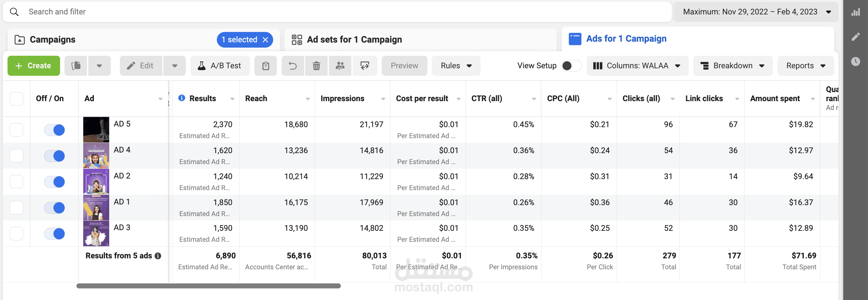Open the charts icon in the right sidebar
Image resolution: width=868 pixels, height=300 pixels.
click(x=855, y=13)
